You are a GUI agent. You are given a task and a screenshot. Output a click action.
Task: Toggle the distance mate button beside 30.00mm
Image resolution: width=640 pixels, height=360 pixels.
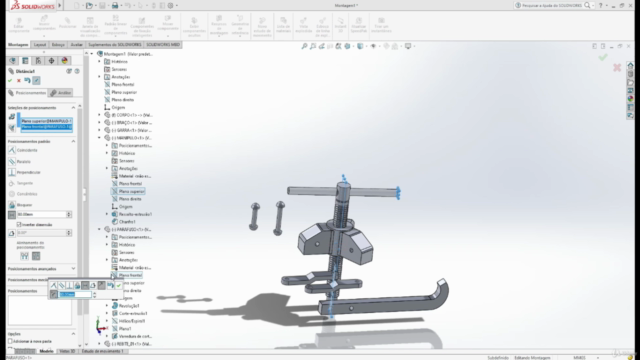pyautogui.click(x=12, y=215)
